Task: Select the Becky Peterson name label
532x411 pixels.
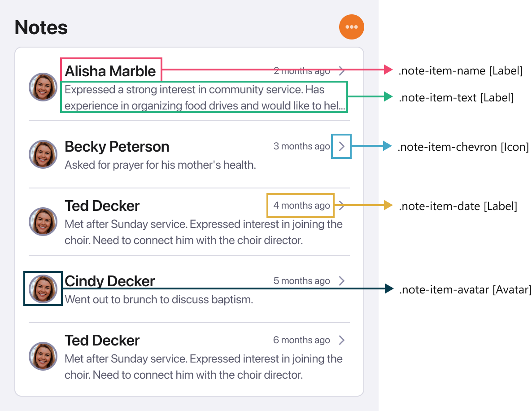Action: (x=117, y=147)
